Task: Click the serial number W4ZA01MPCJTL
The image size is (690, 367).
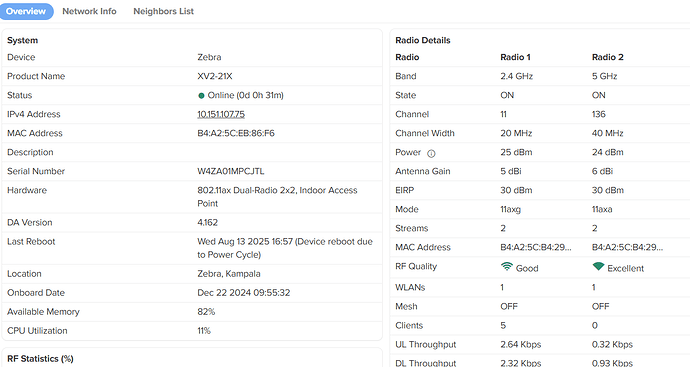Action: tap(231, 171)
